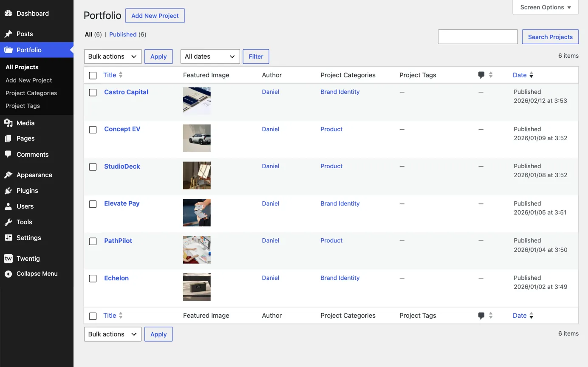
Task: Click the Comments speech bubble sidebar icon
Action: [8, 155]
